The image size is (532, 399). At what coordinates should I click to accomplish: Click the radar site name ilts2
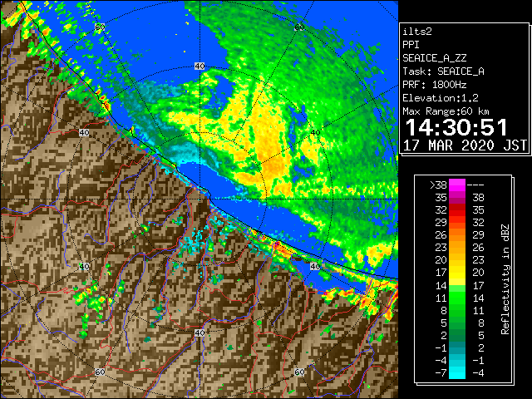pos(417,32)
